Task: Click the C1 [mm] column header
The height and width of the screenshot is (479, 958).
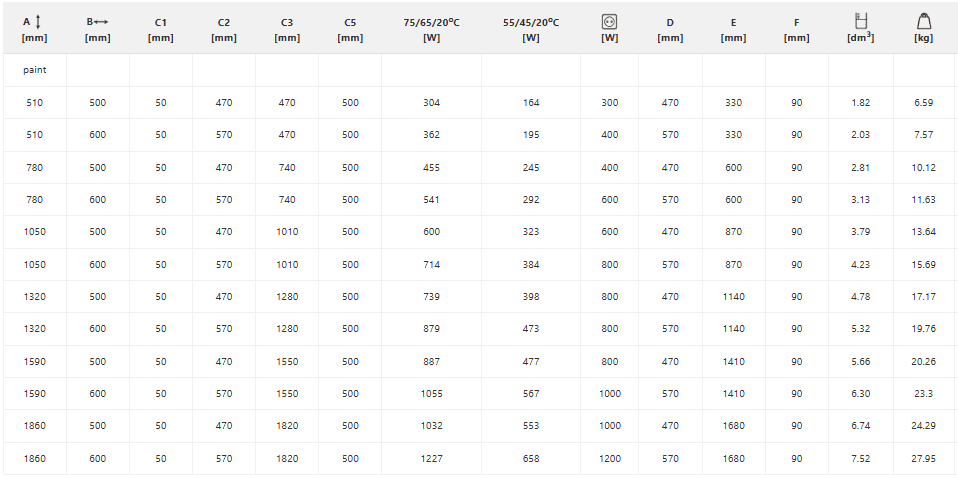Action: point(161,30)
